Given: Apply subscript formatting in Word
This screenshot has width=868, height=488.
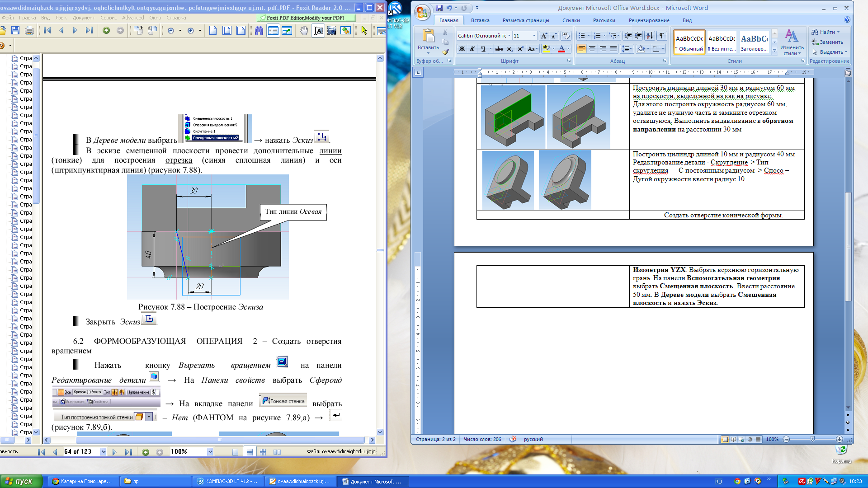Looking at the screenshot, I should 510,49.
